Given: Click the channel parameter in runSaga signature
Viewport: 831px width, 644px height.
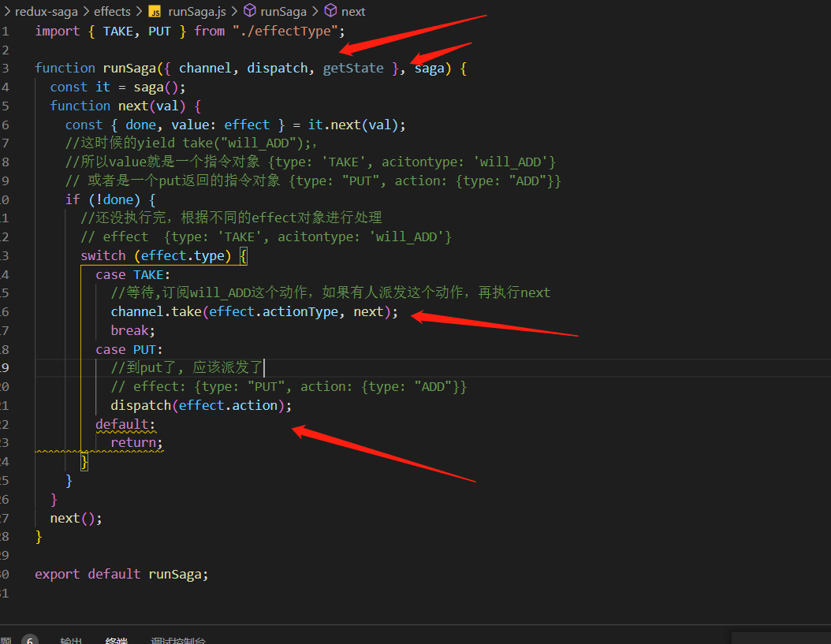Looking at the screenshot, I should [x=205, y=69].
